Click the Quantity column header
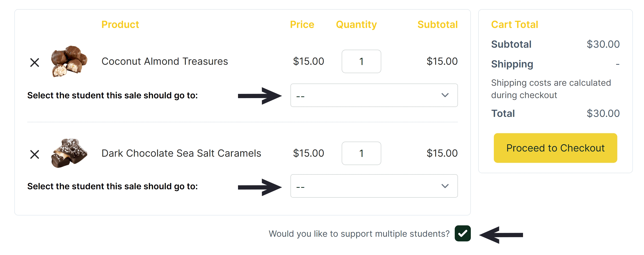Image resolution: width=644 pixels, height=255 pixels. tap(356, 24)
